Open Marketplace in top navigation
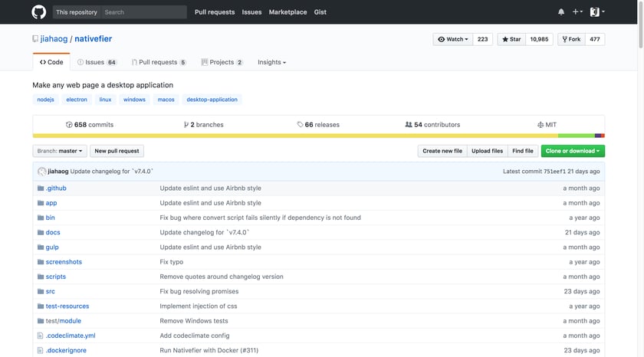644x357 pixels. [x=288, y=12]
